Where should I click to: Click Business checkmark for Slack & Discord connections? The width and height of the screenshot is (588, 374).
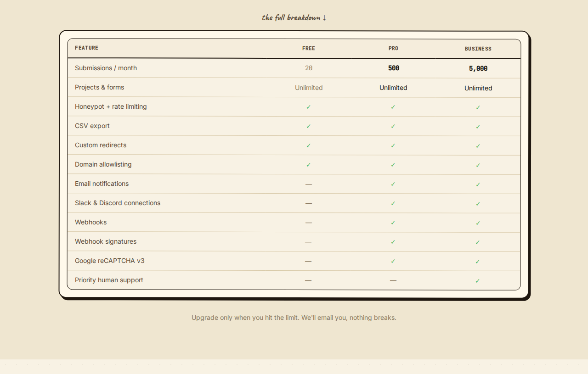[478, 204]
